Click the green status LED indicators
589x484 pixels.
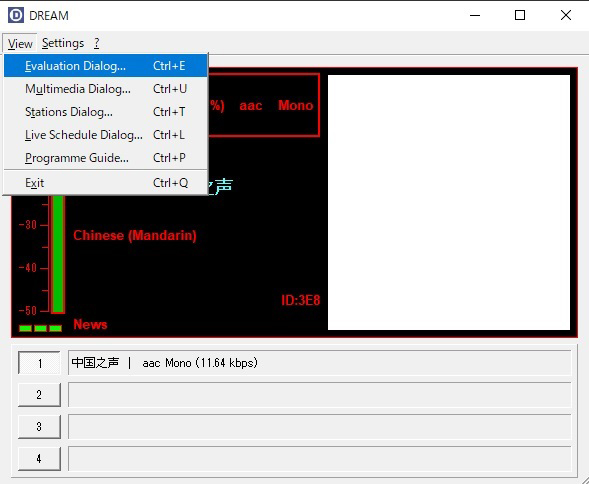[x=41, y=328]
